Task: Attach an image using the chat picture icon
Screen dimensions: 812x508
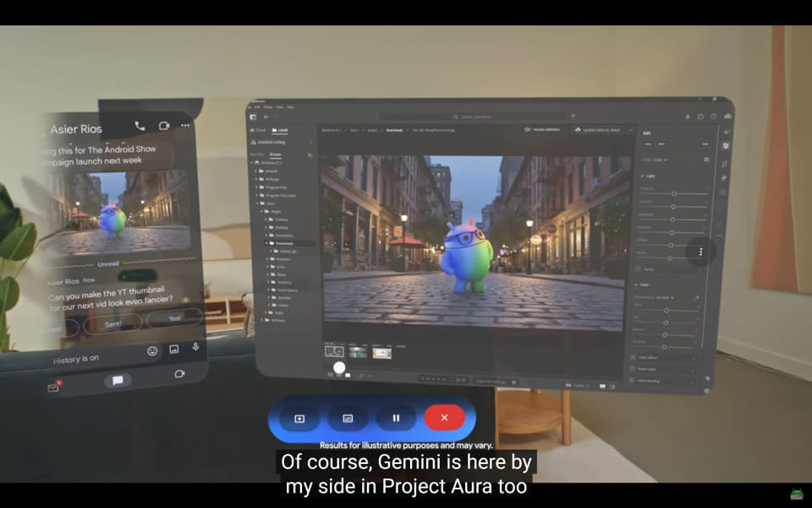Action: 174,350
